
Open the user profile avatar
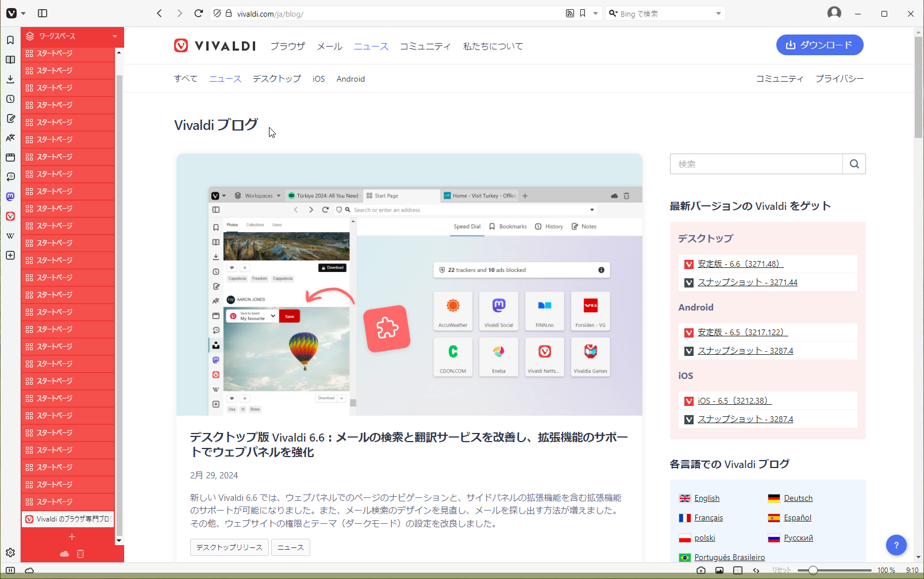coord(834,13)
